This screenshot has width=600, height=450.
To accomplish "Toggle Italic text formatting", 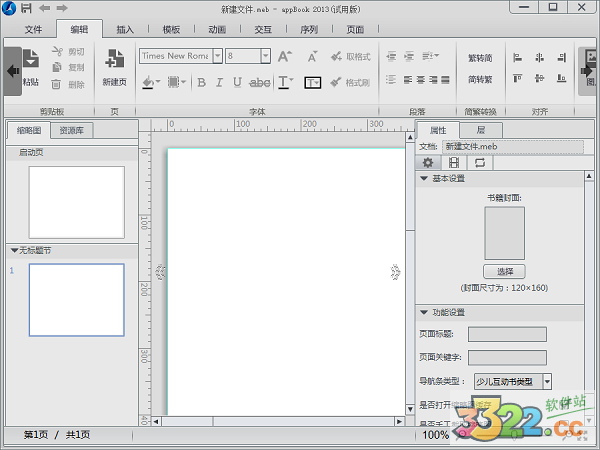I will 218,83.
